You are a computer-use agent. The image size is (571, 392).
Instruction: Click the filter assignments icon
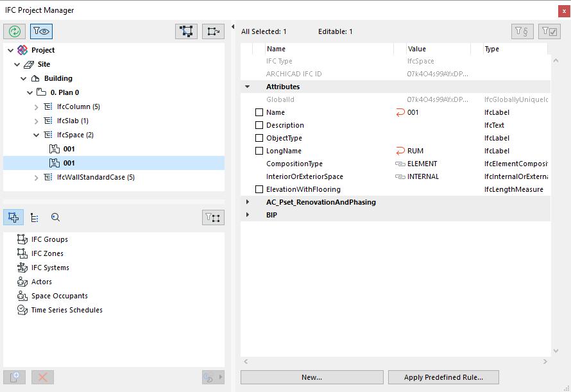click(x=213, y=217)
